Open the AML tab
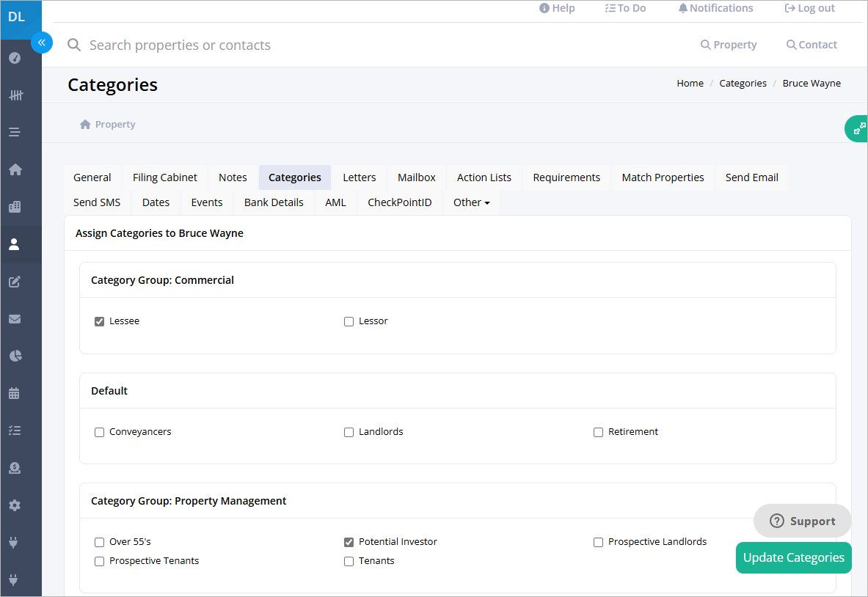Screen dimensions: 868x597 [335, 202]
